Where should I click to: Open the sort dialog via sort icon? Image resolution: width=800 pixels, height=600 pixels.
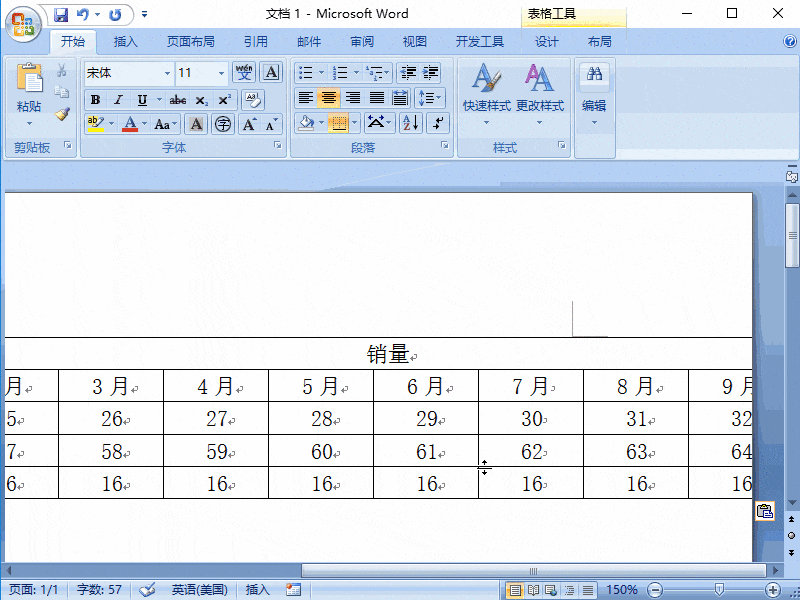tap(411, 123)
